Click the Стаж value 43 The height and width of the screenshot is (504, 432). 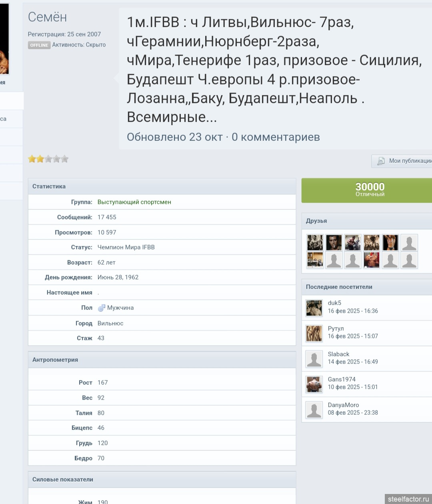click(101, 338)
